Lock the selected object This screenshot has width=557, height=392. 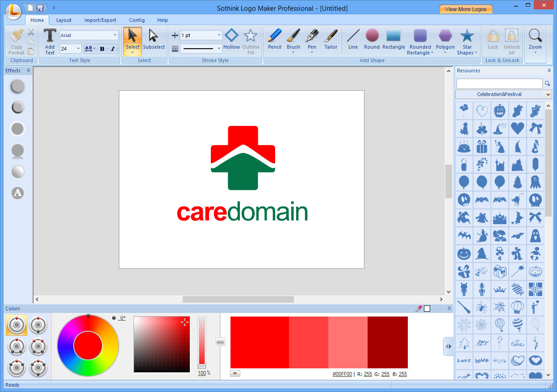[493, 40]
